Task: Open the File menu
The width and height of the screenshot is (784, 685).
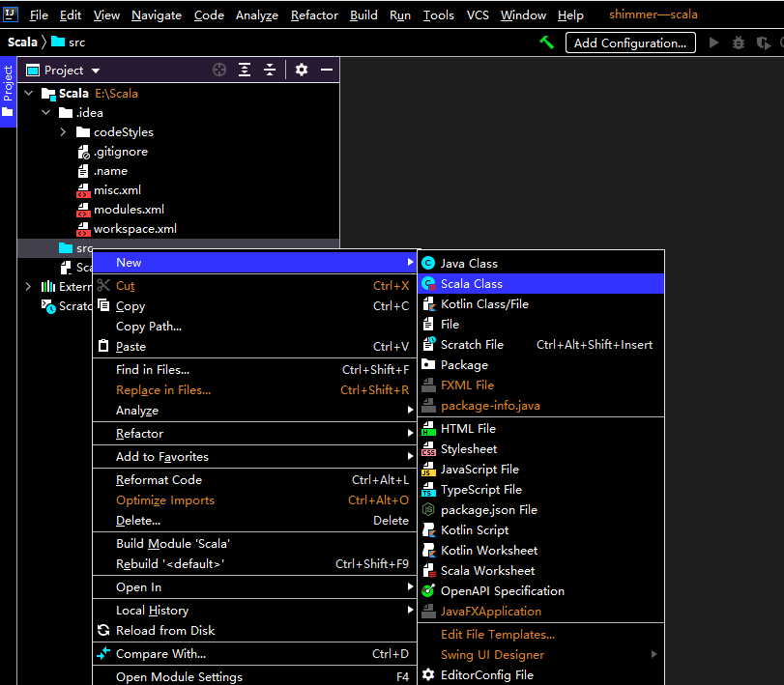Action: (x=39, y=15)
